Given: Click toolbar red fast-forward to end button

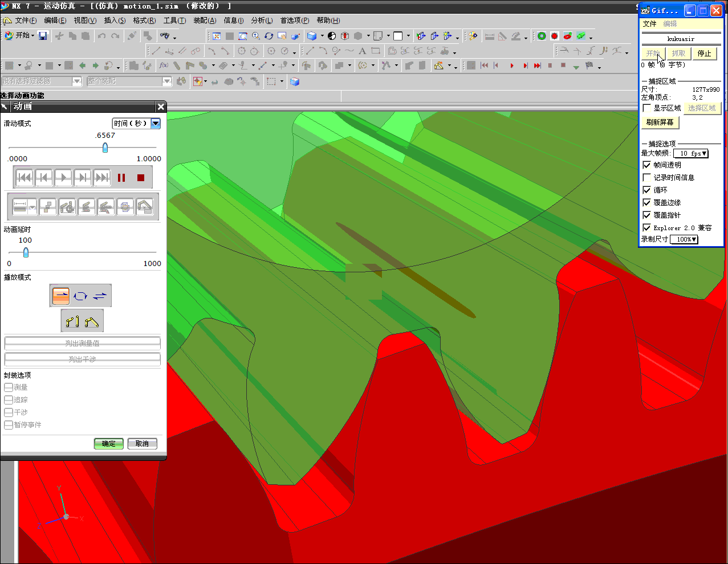Looking at the screenshot, I should tap(537, 66).
